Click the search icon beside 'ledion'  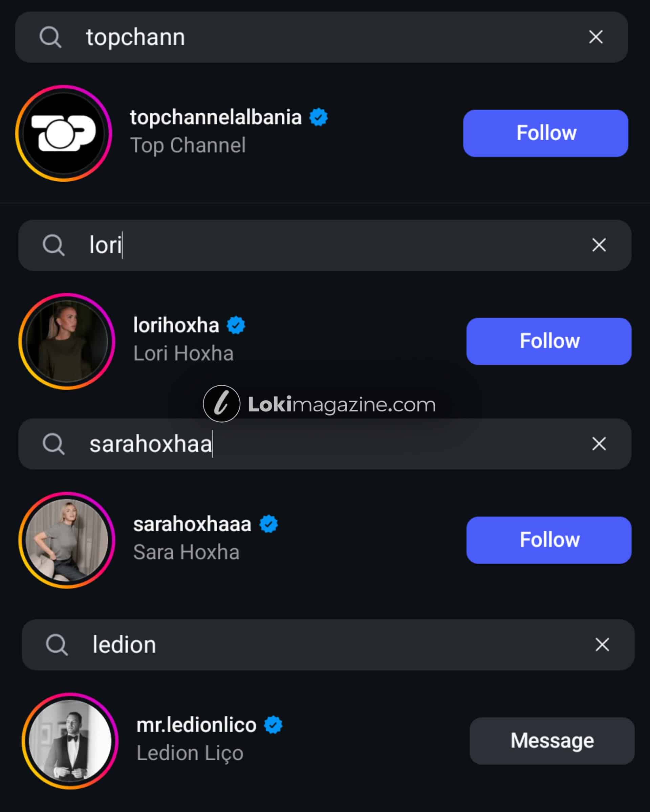(57, 645)
